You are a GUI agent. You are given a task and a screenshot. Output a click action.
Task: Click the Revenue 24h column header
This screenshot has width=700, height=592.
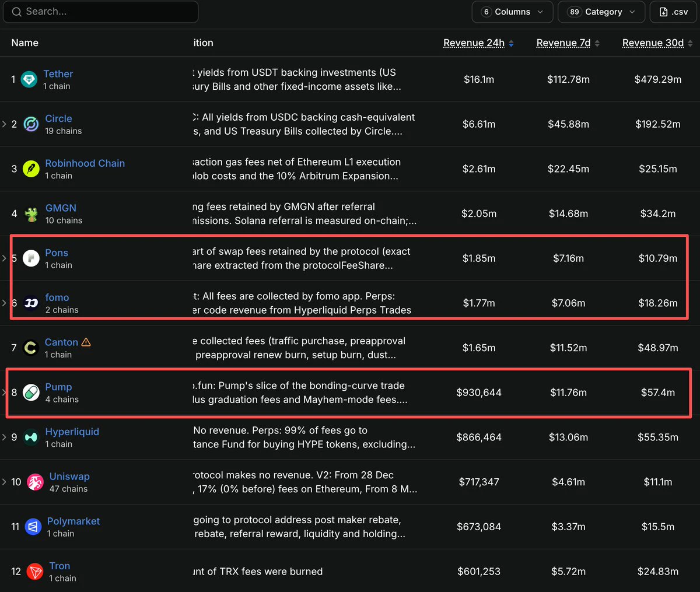coord(474,43)
